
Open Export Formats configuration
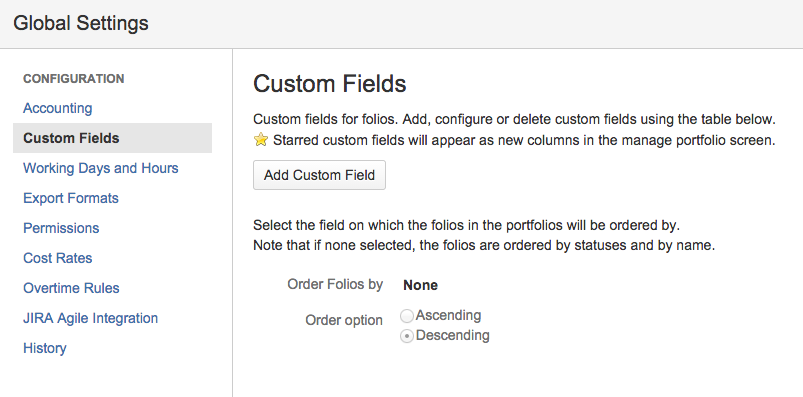pos(71,198)
